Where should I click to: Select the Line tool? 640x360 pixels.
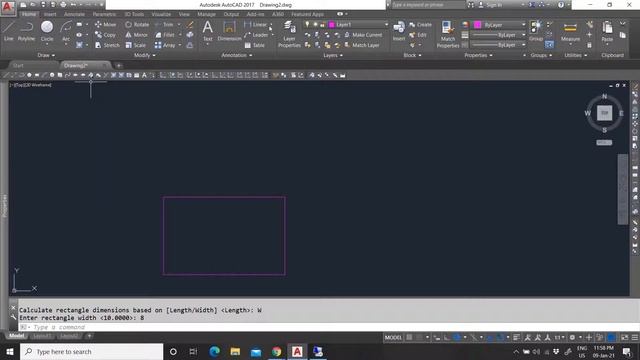pyautogui.click(x=9, y=31)
